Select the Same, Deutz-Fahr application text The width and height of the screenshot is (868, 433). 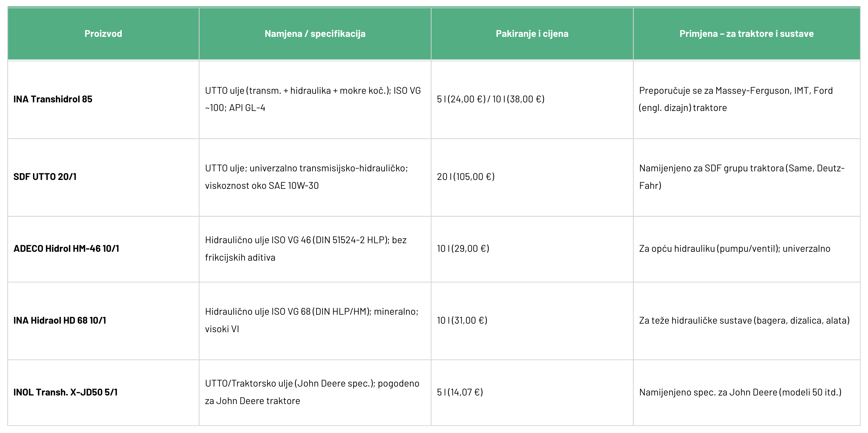pos(742,177)
